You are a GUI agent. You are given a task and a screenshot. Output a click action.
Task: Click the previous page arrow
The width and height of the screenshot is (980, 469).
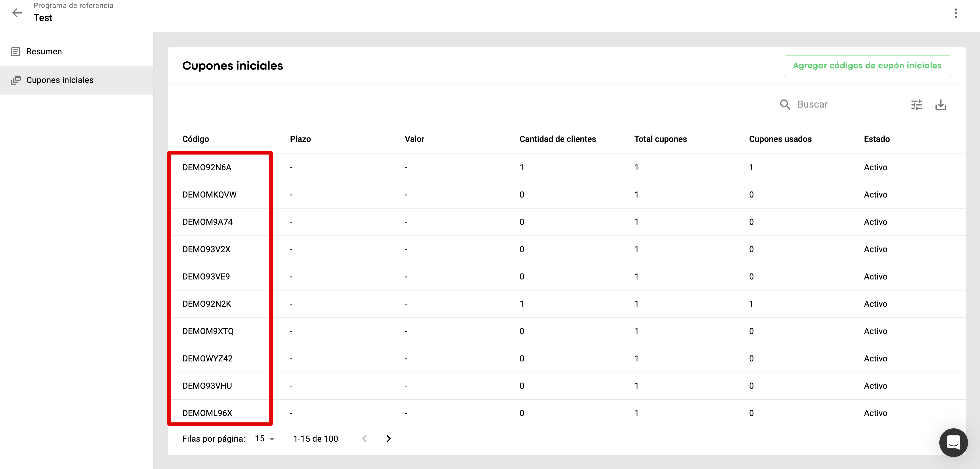coord(364,439)
